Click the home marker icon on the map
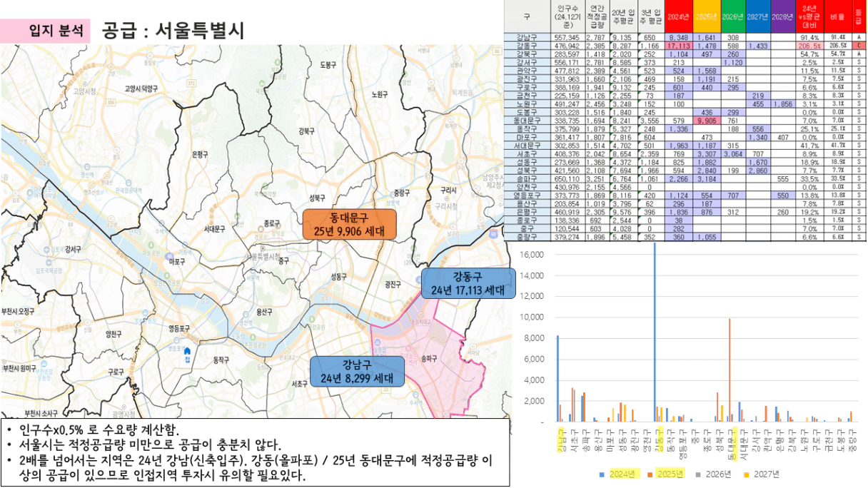868x488 pixels. coord(187,352)
